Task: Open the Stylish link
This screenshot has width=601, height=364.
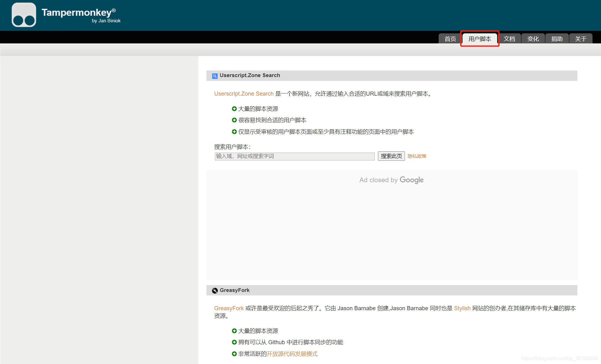Action: click(x=462, y=308)
